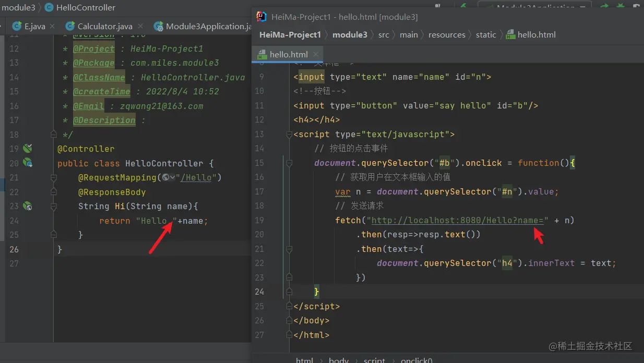Click module3 in back window breadcrumb
The image size is (644, 363).
[18, 8]
